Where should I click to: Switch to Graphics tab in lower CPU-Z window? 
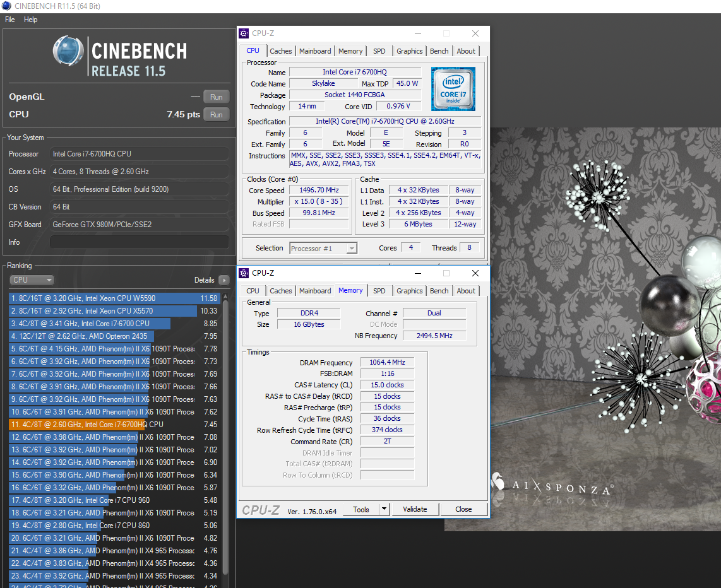click(409, 291)
